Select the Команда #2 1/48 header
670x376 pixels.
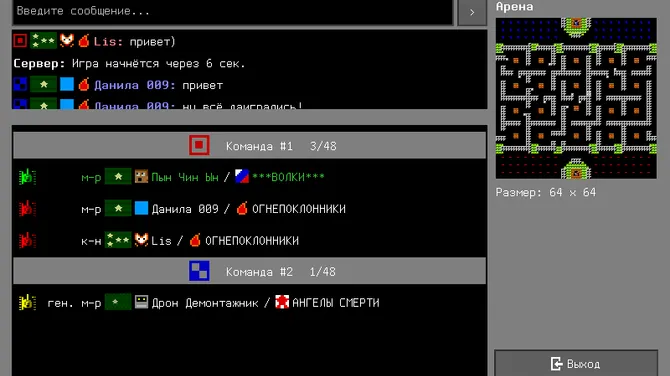[x=250, y=271]
